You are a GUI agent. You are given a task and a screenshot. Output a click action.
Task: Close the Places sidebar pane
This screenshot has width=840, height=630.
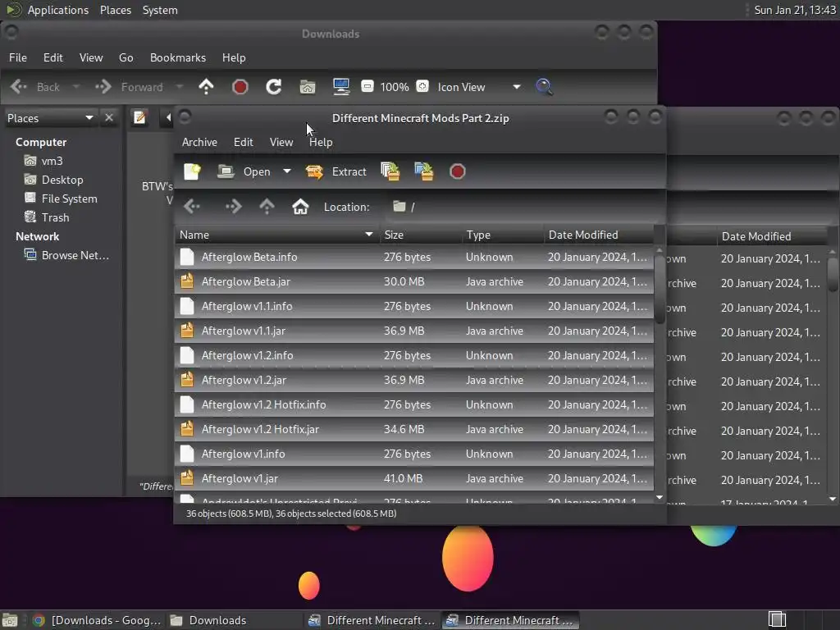109,118
